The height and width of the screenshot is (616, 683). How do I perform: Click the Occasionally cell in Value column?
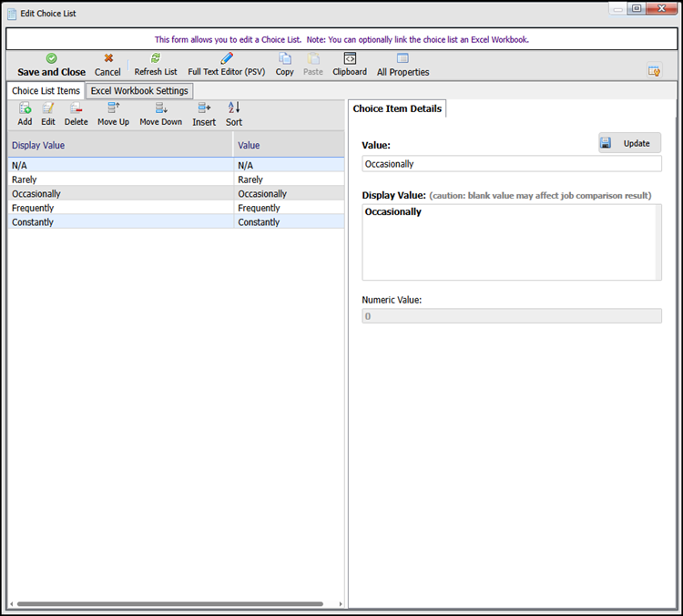pos(289,193)
